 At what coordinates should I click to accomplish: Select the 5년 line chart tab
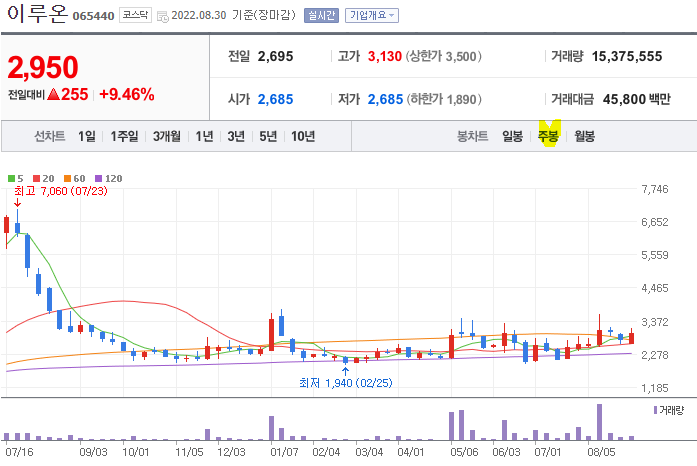[268, 136]
